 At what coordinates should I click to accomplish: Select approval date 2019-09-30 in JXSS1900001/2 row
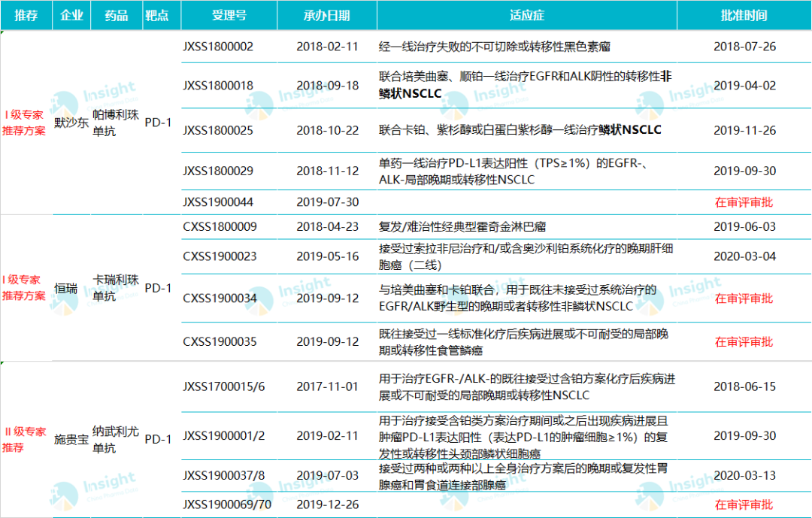click(x=744, y=436)
